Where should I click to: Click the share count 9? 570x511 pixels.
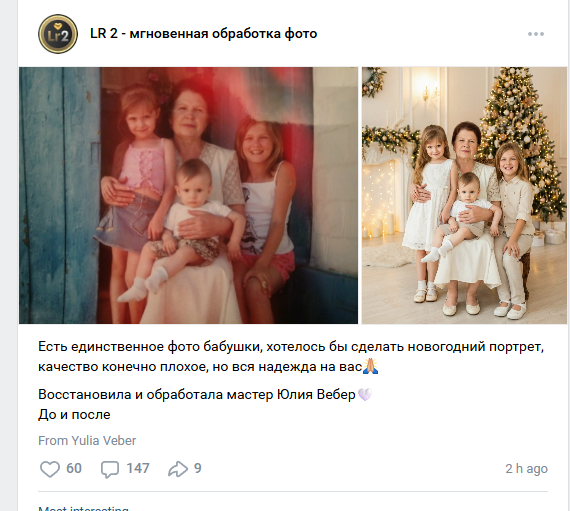click(x=198, y=468)
